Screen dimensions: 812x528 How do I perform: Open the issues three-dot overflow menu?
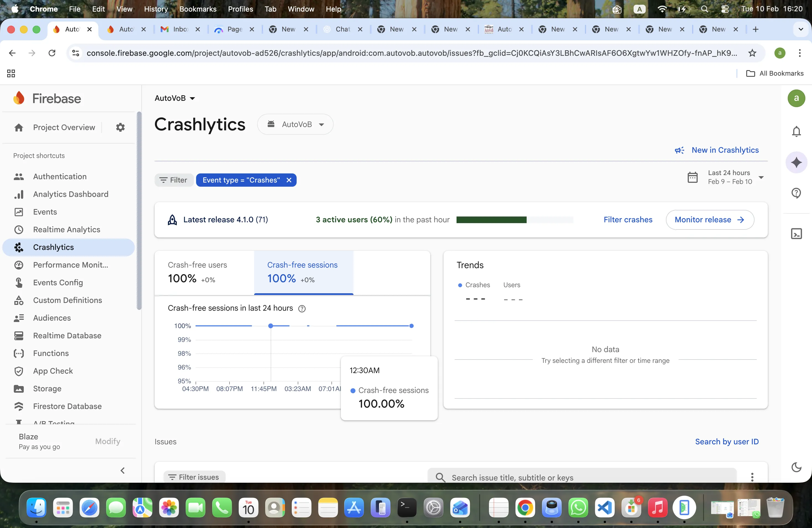click(752, 477)
